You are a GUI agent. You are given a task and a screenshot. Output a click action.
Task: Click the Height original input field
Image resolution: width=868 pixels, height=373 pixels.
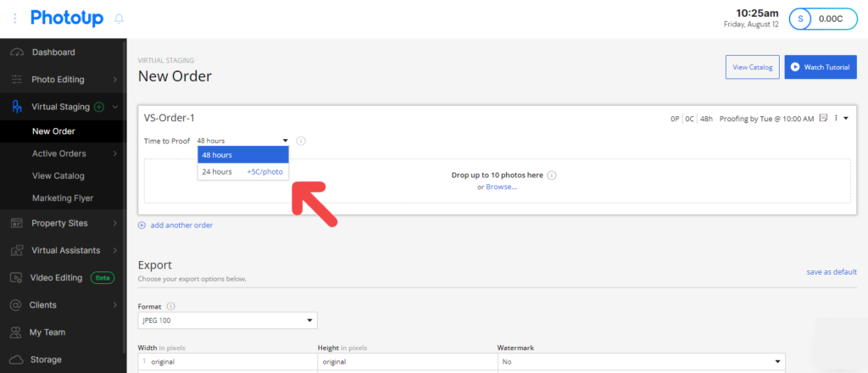407,361
